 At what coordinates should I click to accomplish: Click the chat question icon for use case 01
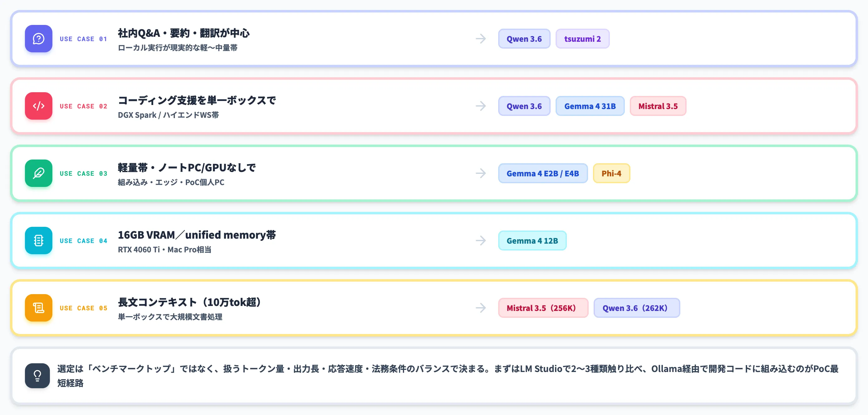click(x=38, y=39)
